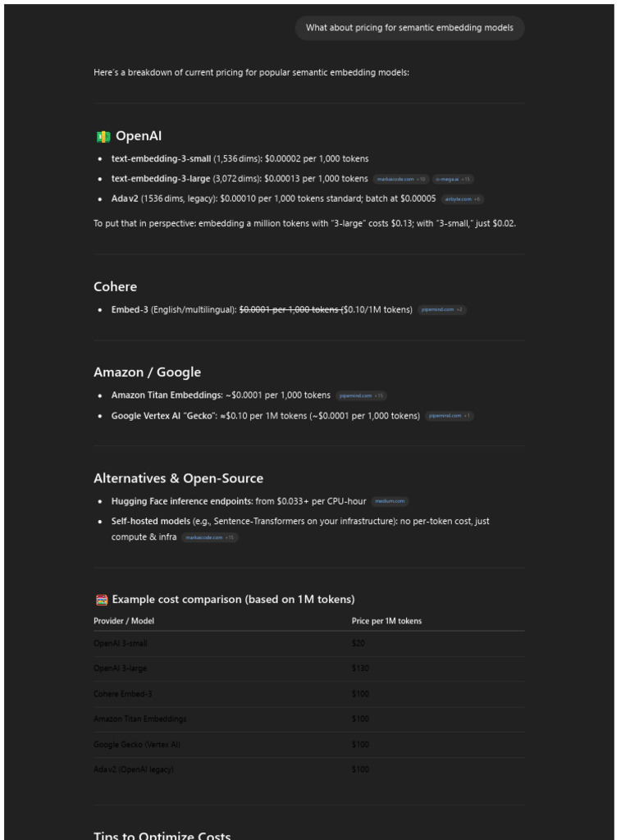
Task: Click the Cohere section heading
Action: pyautogui.click(x=116, y=287)
